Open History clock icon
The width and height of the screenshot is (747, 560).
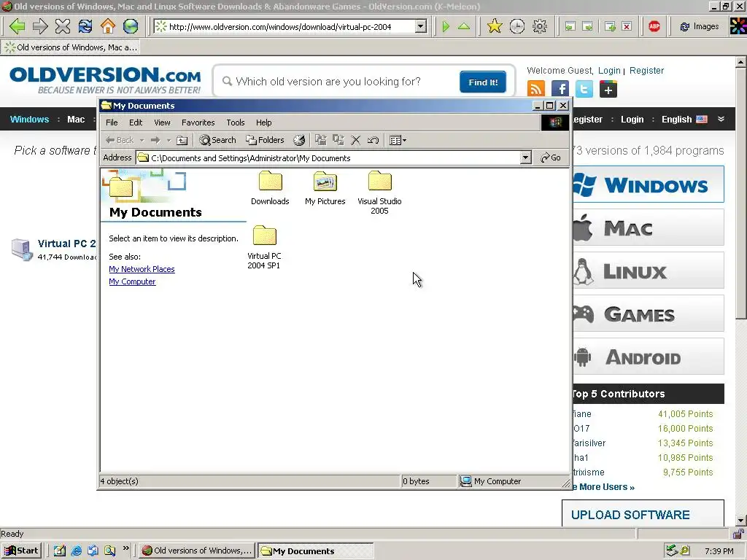tap(517, 26)
